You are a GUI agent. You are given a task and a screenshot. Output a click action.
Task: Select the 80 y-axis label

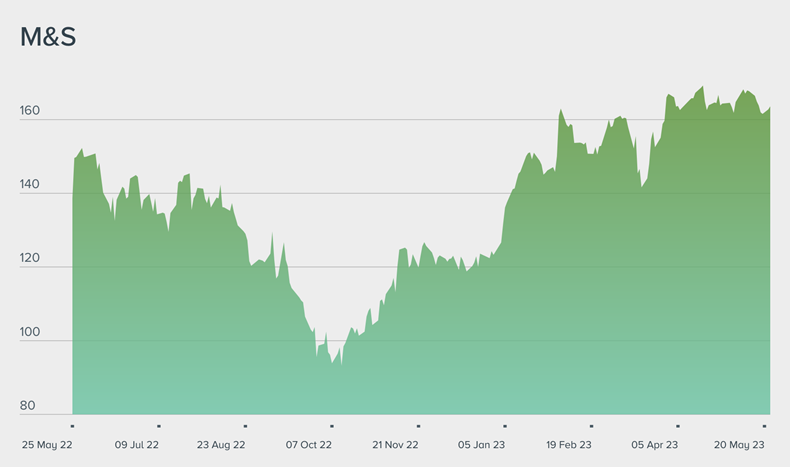click(x=27, y=406)
